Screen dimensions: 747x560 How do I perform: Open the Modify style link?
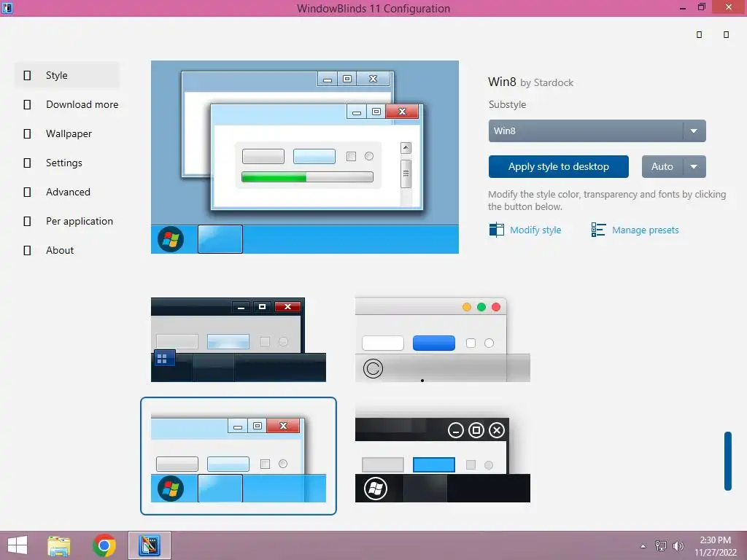click(x=535, y=230)
